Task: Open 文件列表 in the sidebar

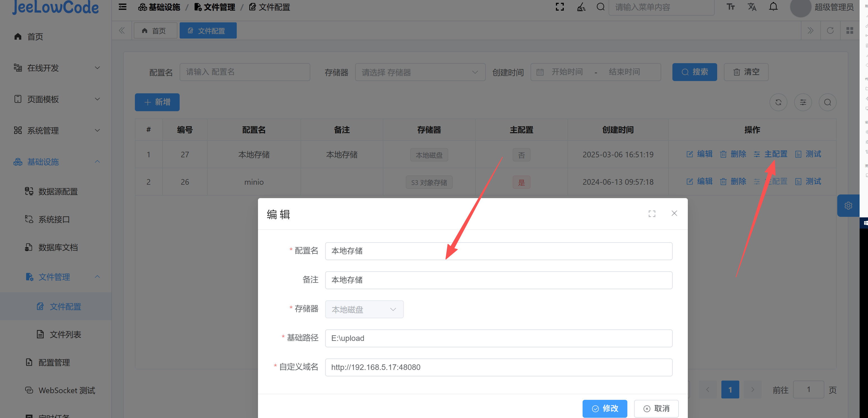Action: click(x=65, y=334)
